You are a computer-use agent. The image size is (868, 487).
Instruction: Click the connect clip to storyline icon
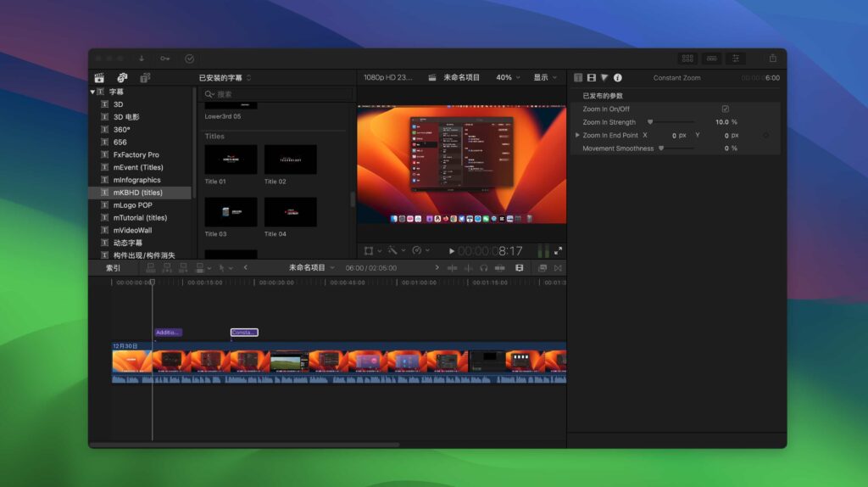point(151,268)
